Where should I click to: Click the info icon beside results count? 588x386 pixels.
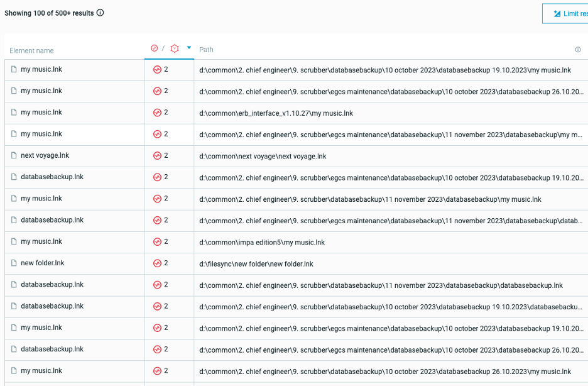(x=100, y=13)
